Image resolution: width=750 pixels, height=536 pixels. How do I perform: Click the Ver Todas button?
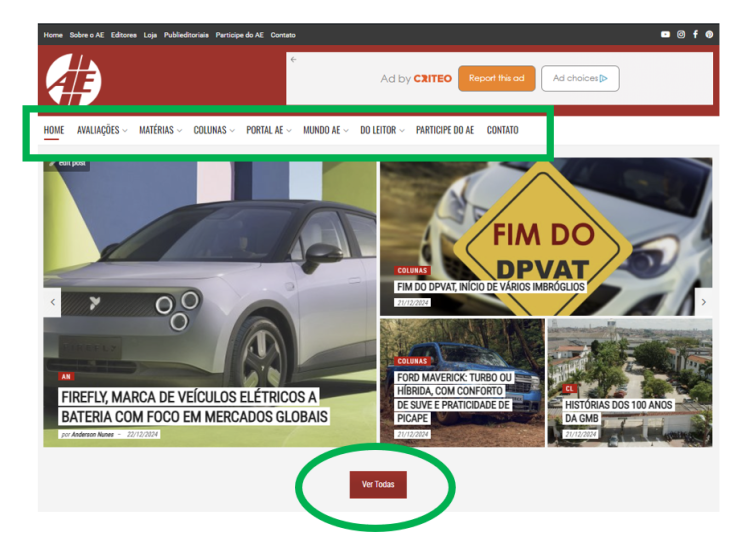[x=378, y=484]
